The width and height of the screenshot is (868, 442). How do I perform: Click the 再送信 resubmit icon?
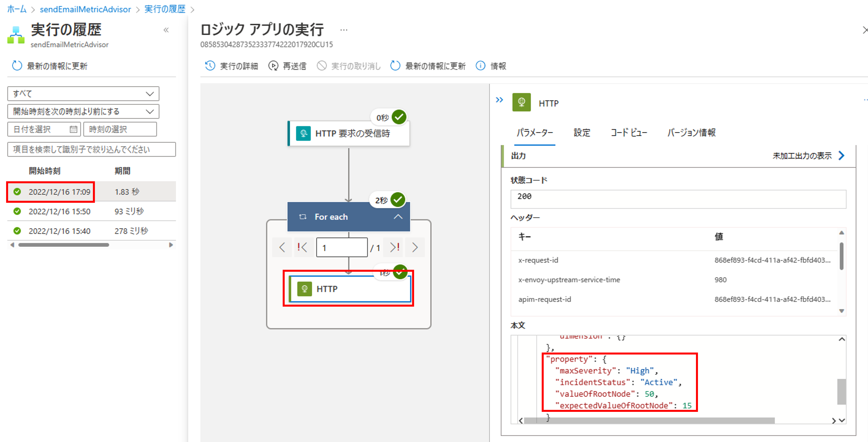(273, 66)
